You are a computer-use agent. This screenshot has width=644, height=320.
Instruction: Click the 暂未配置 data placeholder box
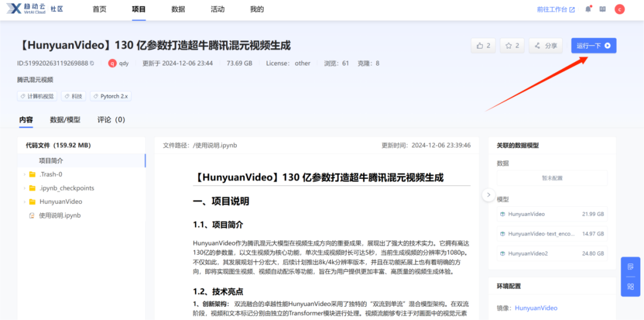coord(552,178)
